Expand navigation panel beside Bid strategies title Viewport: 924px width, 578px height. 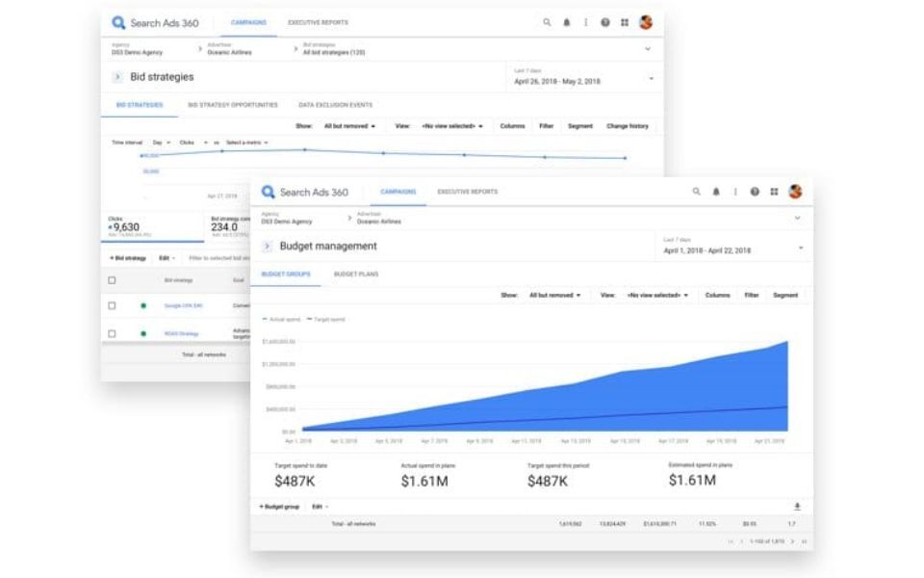pos(117,77)
